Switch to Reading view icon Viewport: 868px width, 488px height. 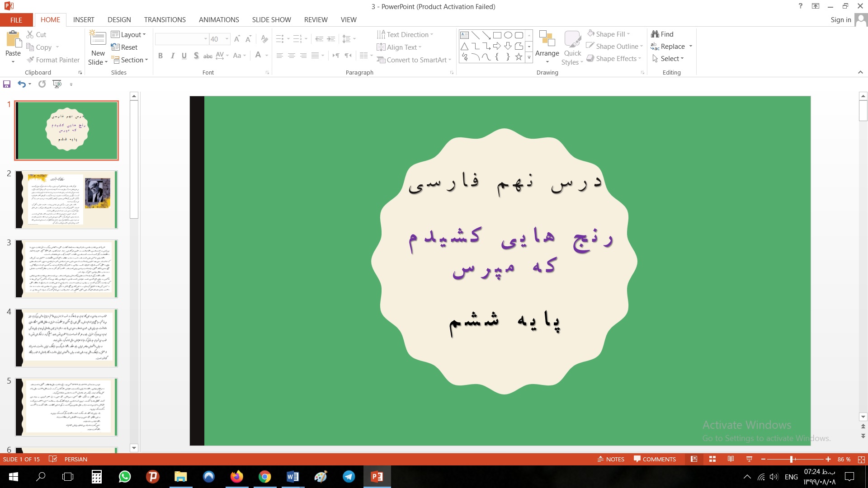click(731, 459)
